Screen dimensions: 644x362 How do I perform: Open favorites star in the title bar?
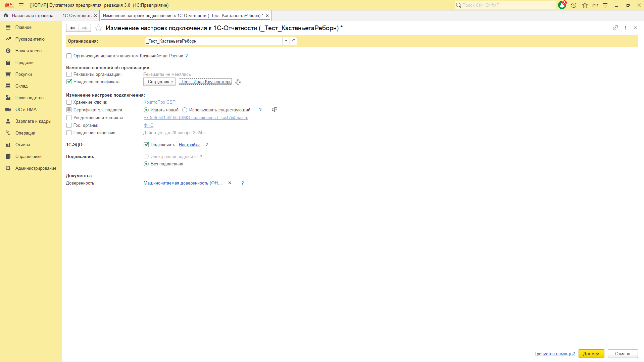[585, 5]
